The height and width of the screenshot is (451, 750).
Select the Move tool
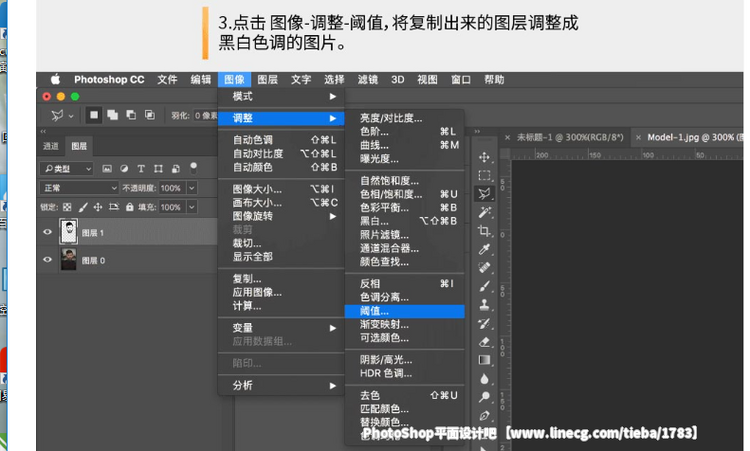click(x=484, y=157)
